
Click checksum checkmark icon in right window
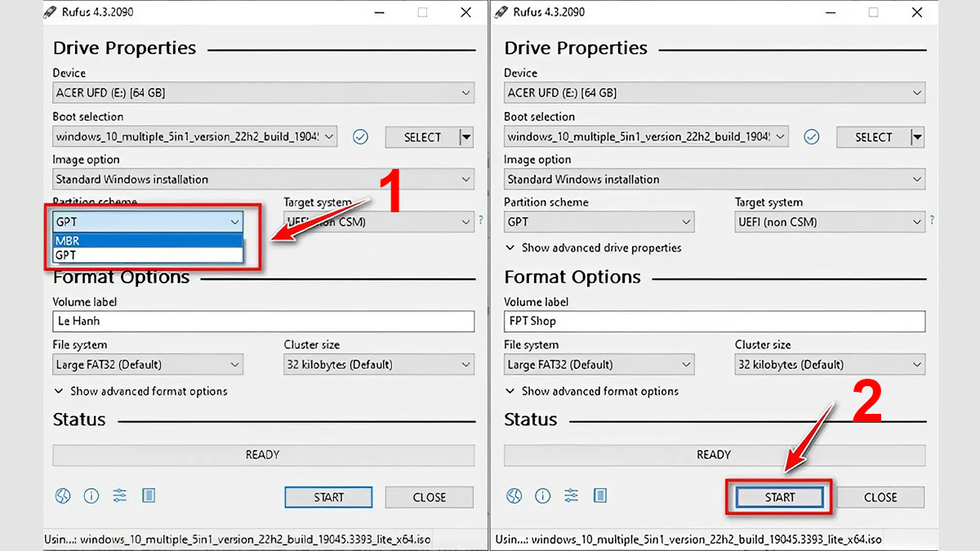click(811, 137)
